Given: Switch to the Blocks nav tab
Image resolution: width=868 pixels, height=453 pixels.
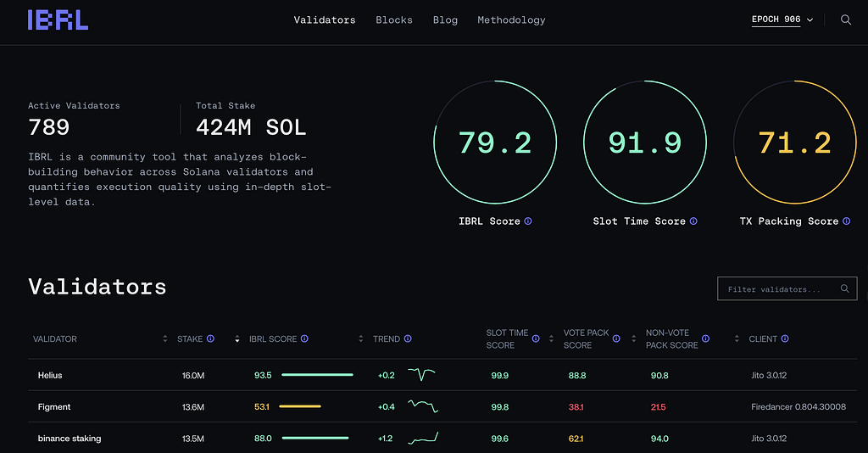Looking at the screenshot, I should tap(394, 20).
